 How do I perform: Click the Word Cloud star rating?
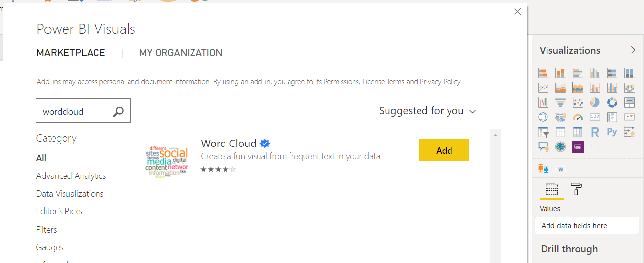(x=218, y=169)
